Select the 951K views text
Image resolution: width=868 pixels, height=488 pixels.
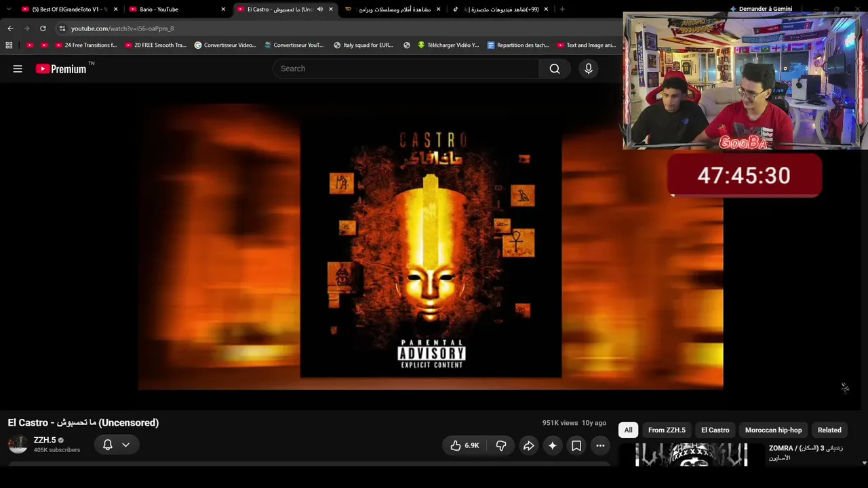(x=560, y=423)
